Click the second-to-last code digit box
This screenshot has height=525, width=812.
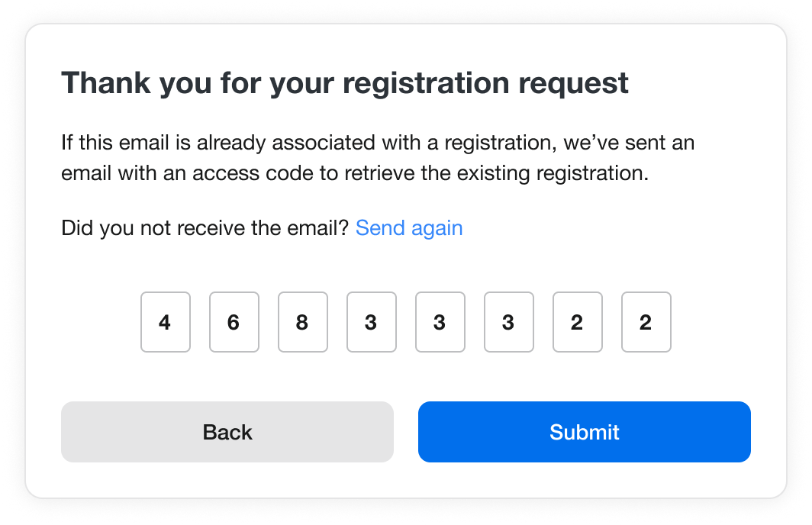point(578,322)
